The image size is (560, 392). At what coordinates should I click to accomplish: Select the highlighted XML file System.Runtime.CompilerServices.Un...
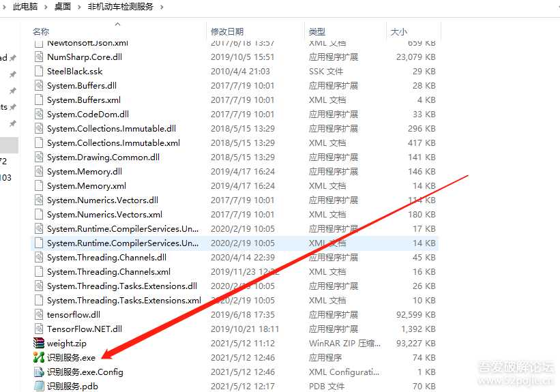(x=235, y=243)
